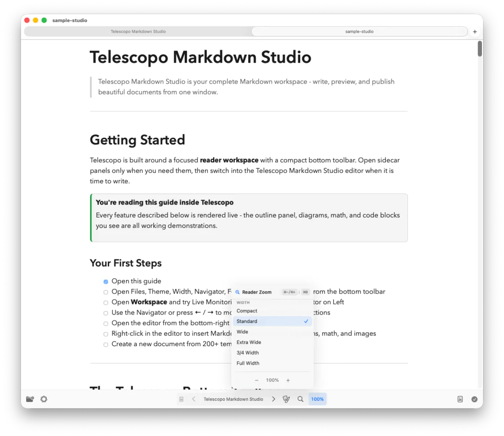504x436 pixels.
Task: Click the search magnifier in bottom toolbar
Action: click(300, 399)
